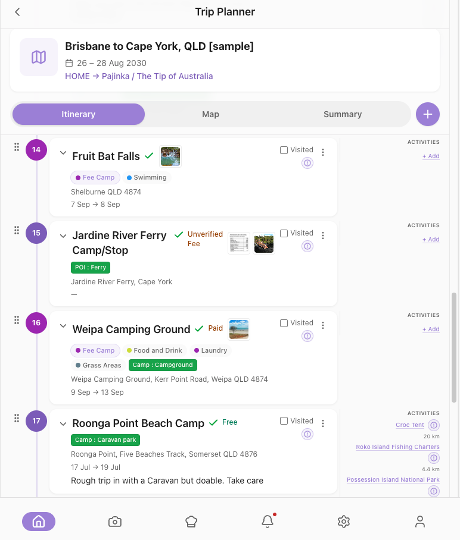Mark Jardine River Ferry as visited

tap(284, 233)
